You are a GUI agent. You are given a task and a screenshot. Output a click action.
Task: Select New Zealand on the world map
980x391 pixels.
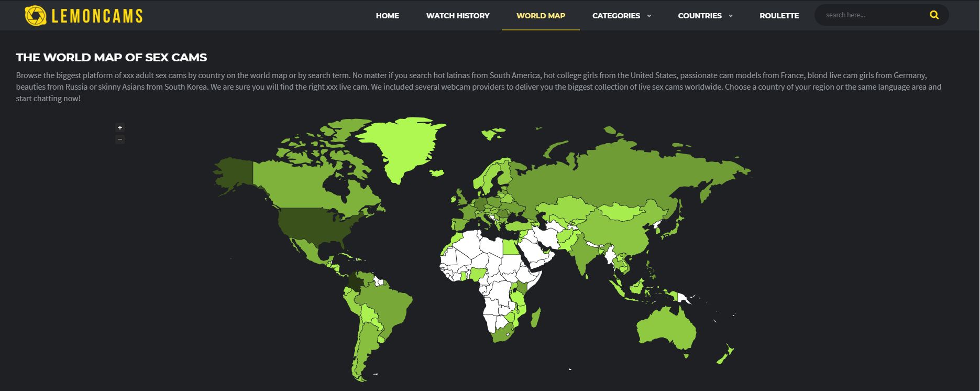coord(726,354)
